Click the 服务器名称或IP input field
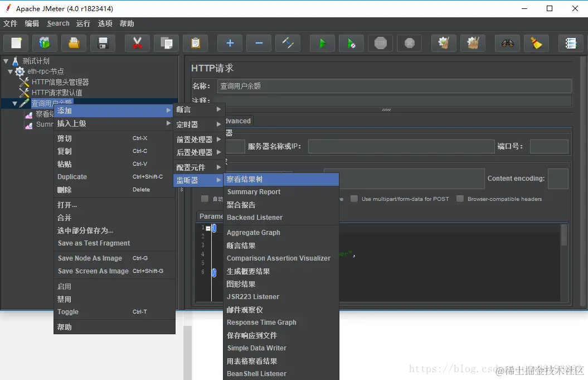This screenshot has width=588, height=380. click(x=401, y=146)
